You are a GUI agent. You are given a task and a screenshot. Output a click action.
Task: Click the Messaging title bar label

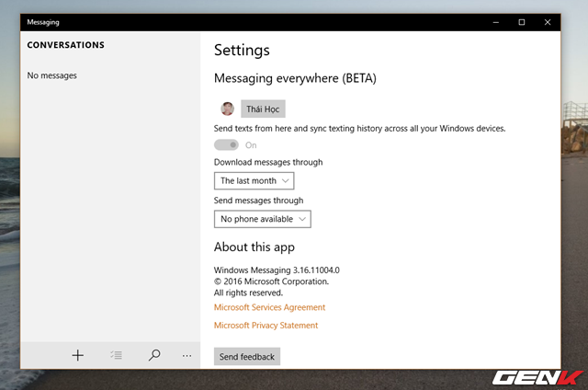[43, 22]
